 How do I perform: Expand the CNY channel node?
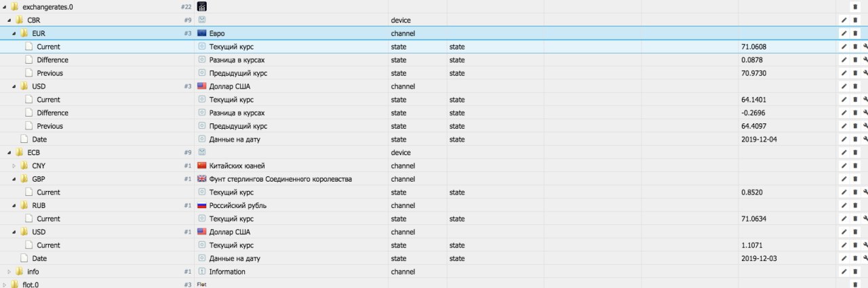[14, 165]
